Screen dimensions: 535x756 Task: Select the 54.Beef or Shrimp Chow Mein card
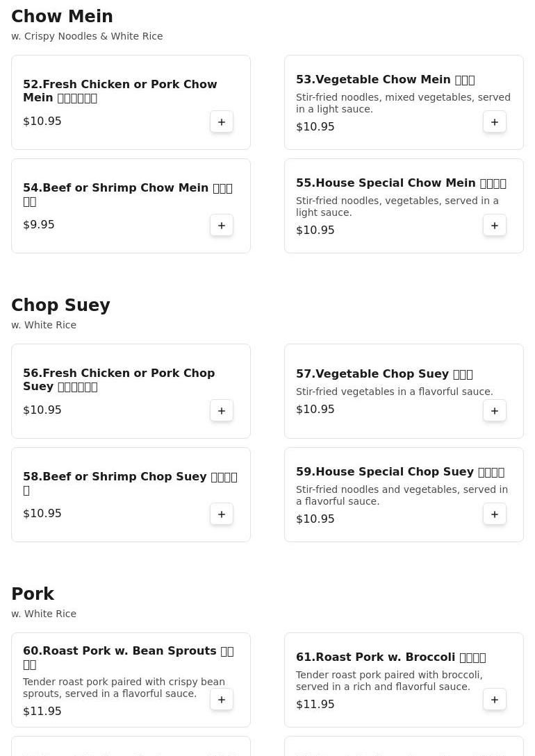pos(131,206)
